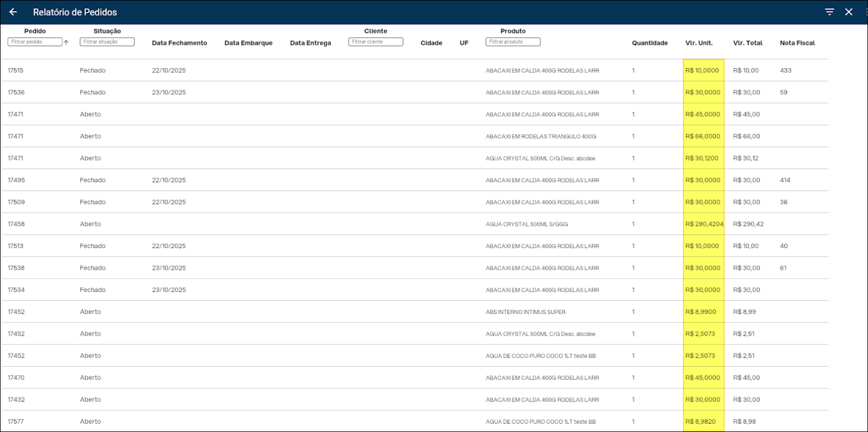Close the Relatório de Pedidos screen

click(849, 12)
